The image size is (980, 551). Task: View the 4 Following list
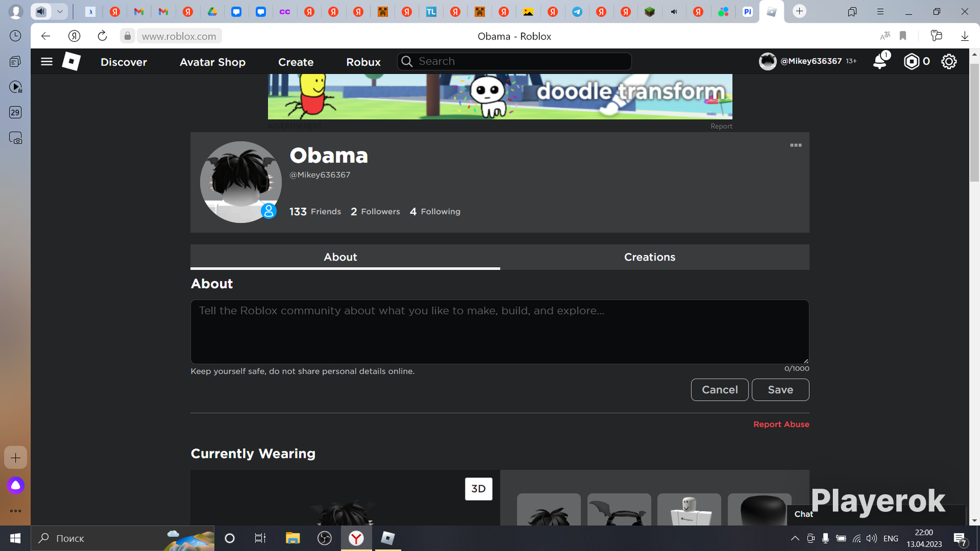click(x=435, y=212)
